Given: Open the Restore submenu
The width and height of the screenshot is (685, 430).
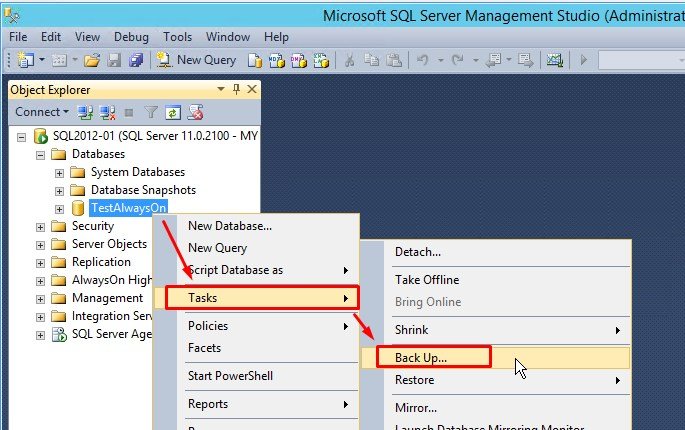Looking at the screenshot, I should [x=413, y=380].
